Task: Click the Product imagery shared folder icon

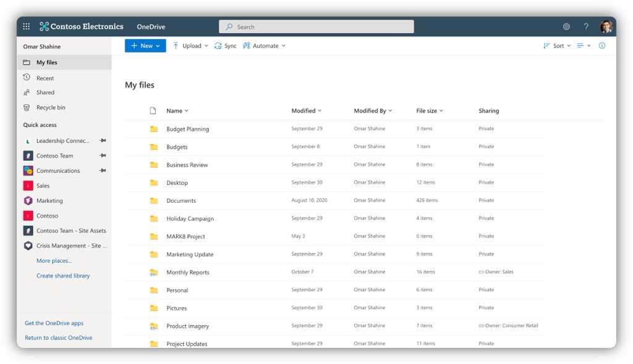Action: [x=154, y=326]
